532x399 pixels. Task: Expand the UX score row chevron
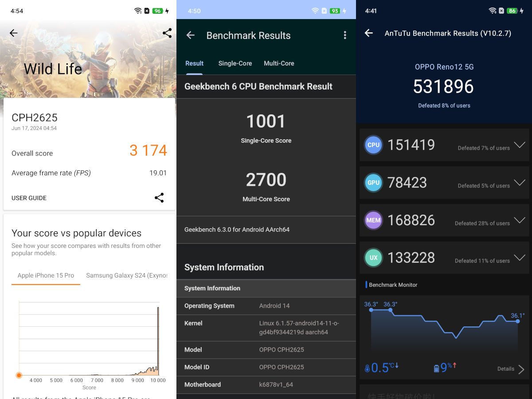pos(519,258)
